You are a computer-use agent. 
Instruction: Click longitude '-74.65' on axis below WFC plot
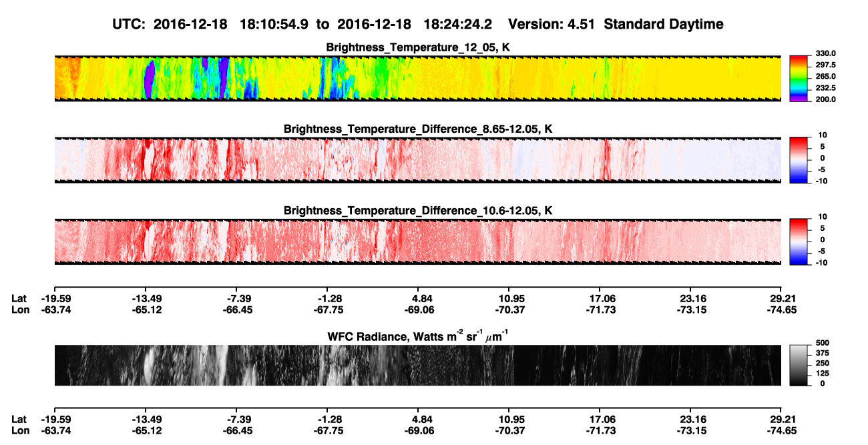(x=781, y=431)
